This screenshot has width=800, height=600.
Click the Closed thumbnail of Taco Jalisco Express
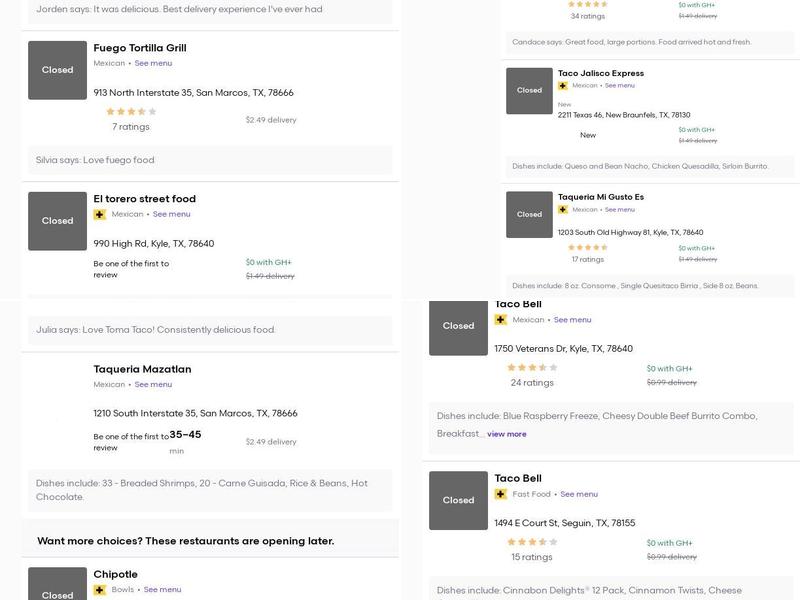(529, 91)
